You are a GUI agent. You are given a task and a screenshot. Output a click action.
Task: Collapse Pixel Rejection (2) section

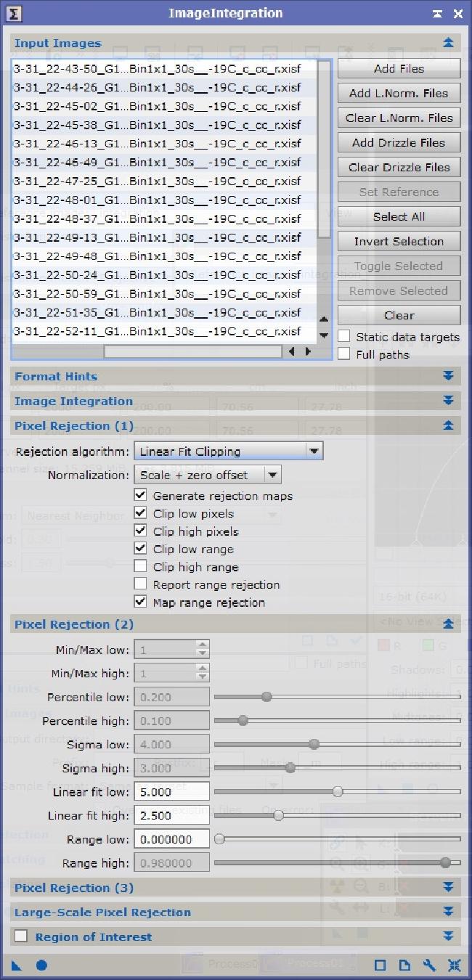[448, 624]
